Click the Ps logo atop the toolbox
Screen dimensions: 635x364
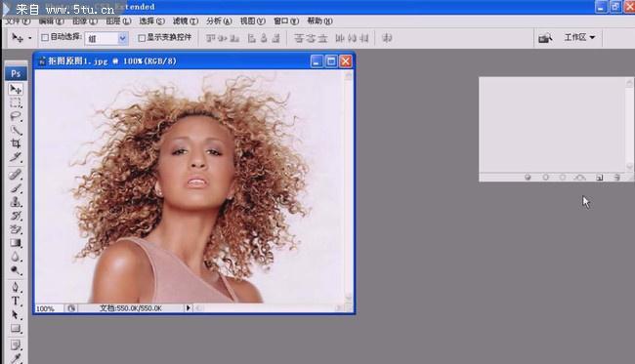[x=16, y=73]
